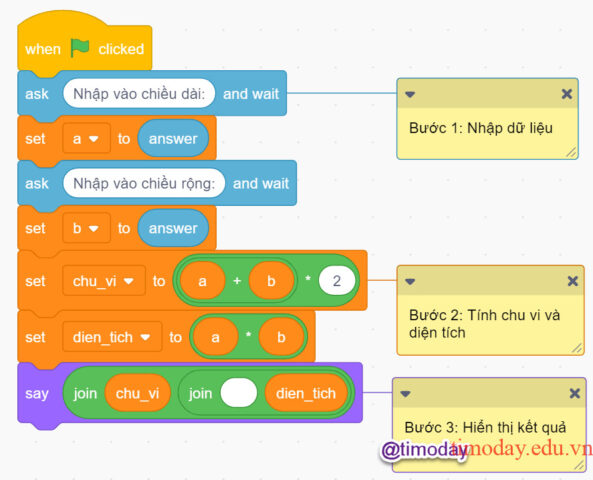Select the 'chu_vi' reporter in say block

tap(137, 393)
